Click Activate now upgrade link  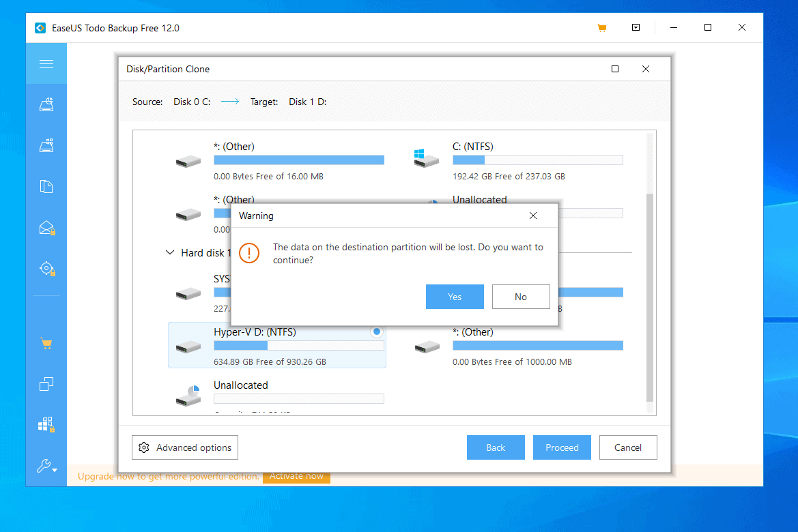pos(296,476)
